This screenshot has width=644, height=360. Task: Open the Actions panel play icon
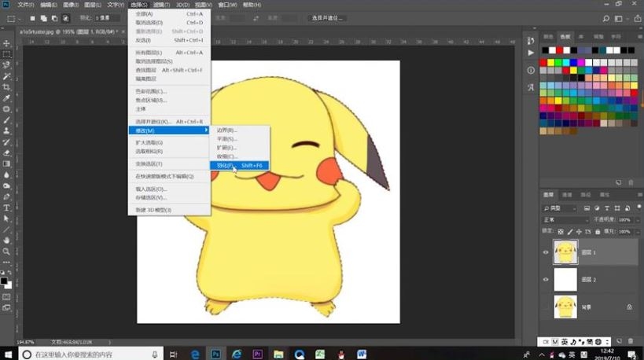pyautogui.click(x=531, y=53)
